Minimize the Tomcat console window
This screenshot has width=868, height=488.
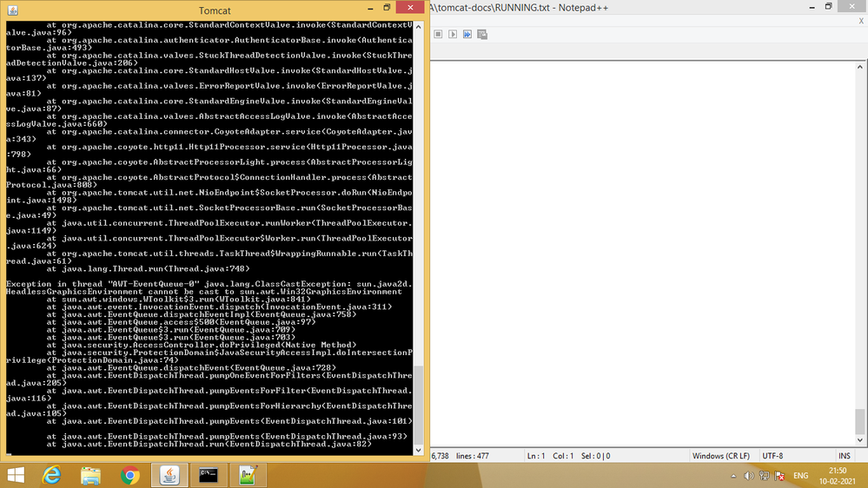click(x=370, y=9)
